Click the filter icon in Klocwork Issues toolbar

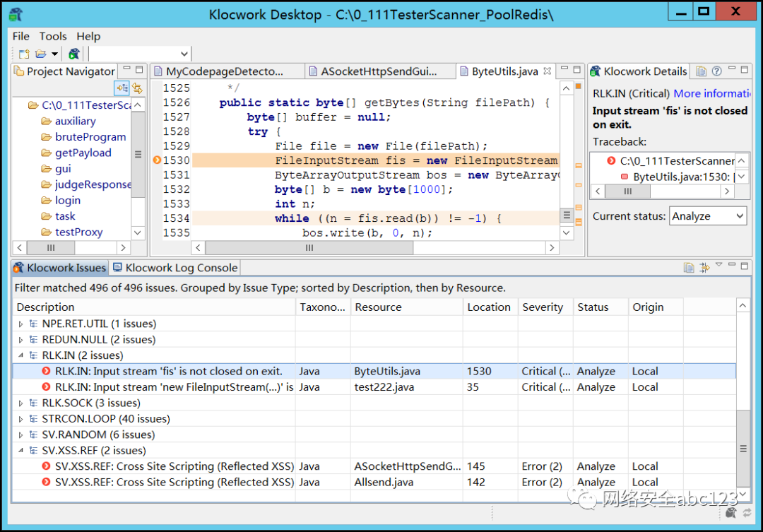(704, 268)
